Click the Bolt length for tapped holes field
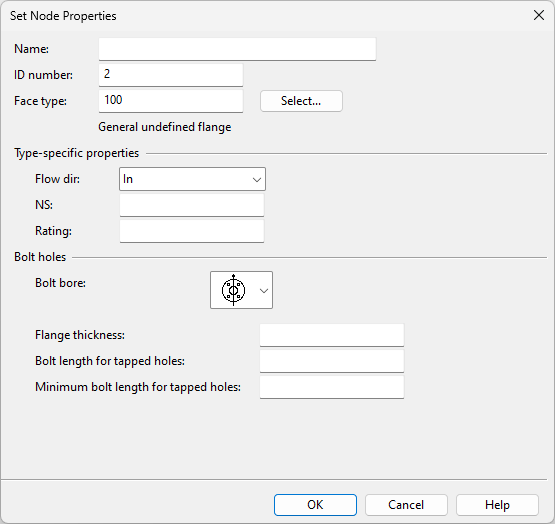 point(332,361)
